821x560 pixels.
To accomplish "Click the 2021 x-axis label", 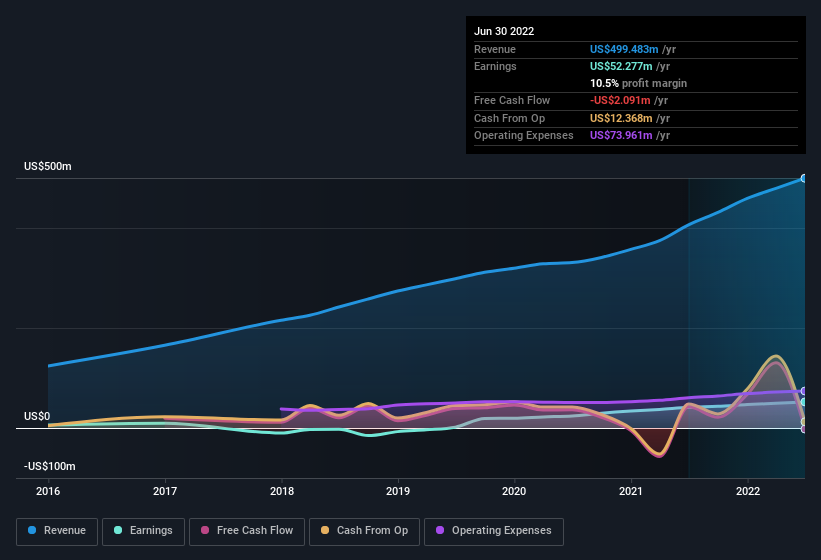I will coord(631,491).
